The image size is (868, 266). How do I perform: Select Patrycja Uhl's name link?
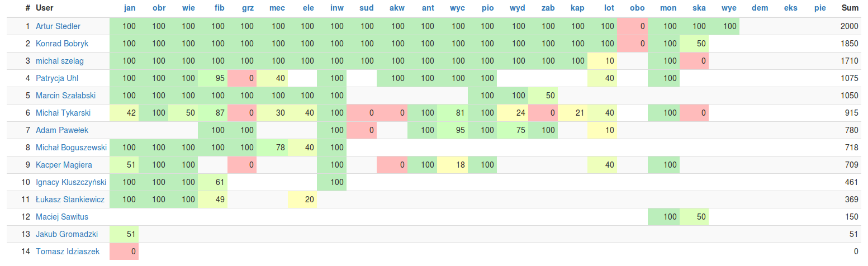[x=57, y=78]
